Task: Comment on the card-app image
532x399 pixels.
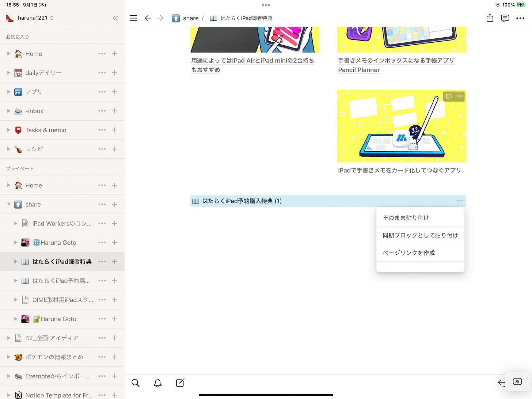Action: coord(449,96)
